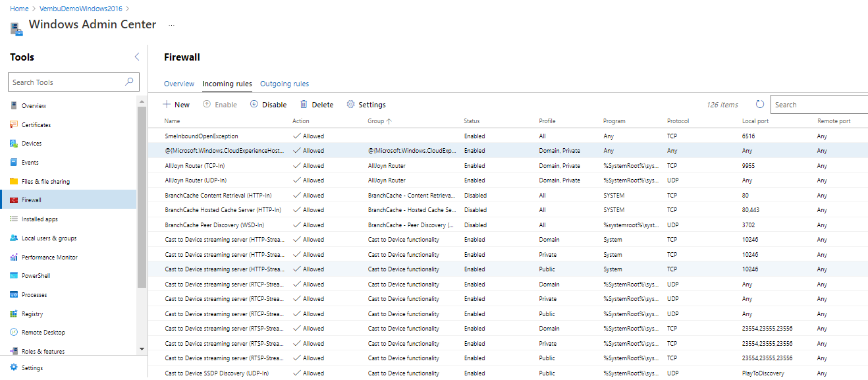
Task: Select BranchCache Peer Discovery (WSD-In) rule
Action: 508,225
